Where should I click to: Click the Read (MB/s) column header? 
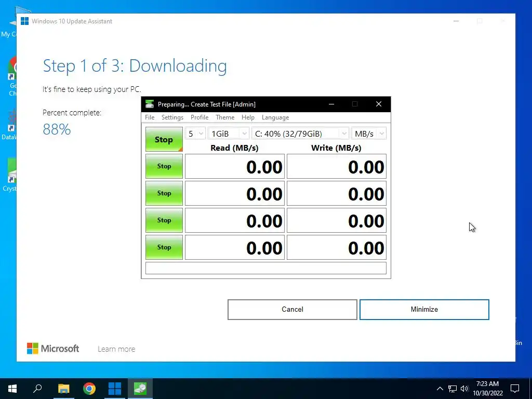click(x=234, y=148)
